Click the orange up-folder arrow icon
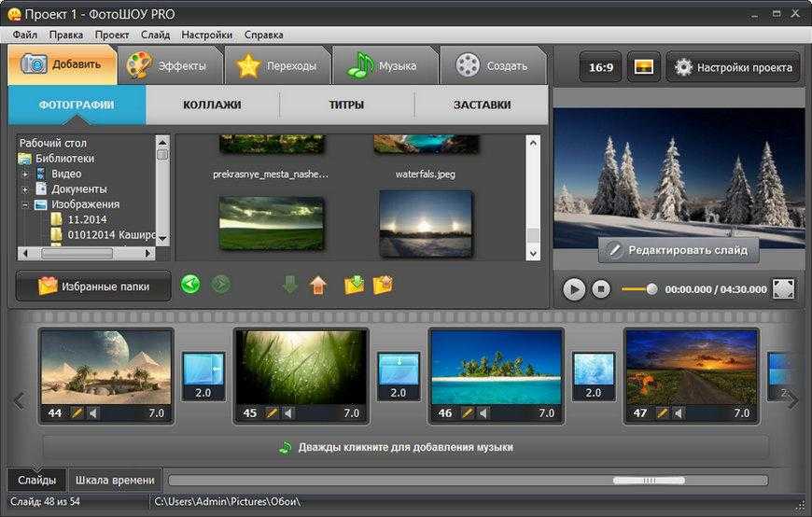 coord(318,285)
